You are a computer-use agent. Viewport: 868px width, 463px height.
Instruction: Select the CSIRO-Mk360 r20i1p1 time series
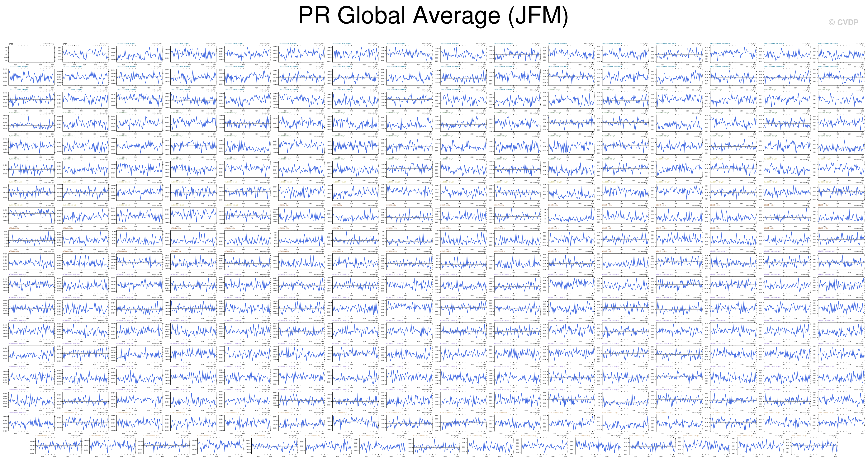pos(274,446)
